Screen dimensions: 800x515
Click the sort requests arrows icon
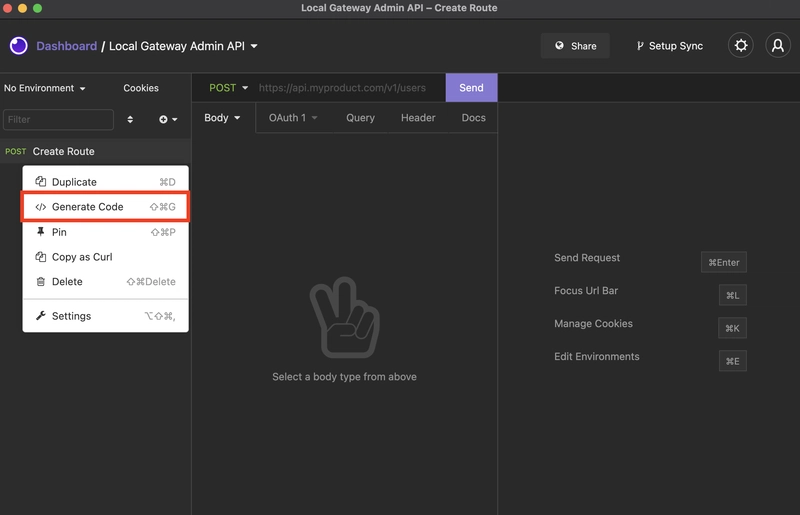[130, 119]
